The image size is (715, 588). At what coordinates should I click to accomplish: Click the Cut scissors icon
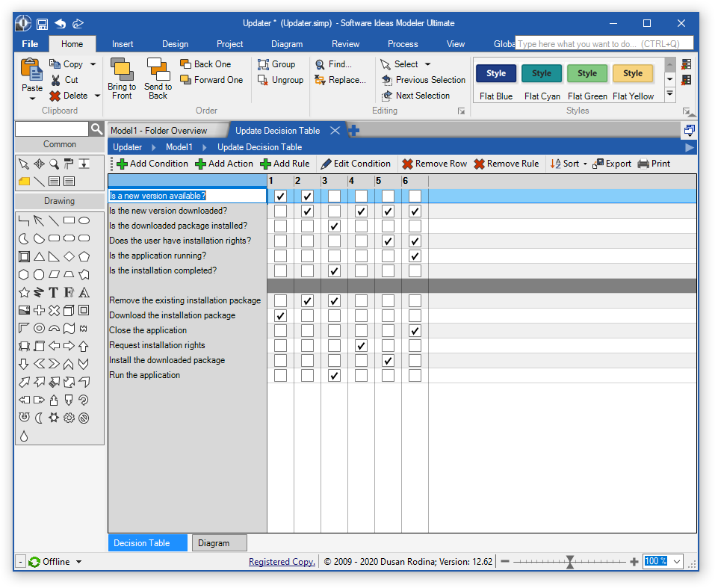click(x=55, y=80)
